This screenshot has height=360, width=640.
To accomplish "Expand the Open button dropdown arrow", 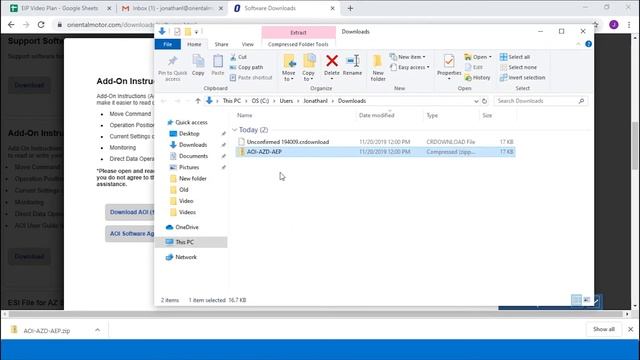I will click(x=490, y=57).
